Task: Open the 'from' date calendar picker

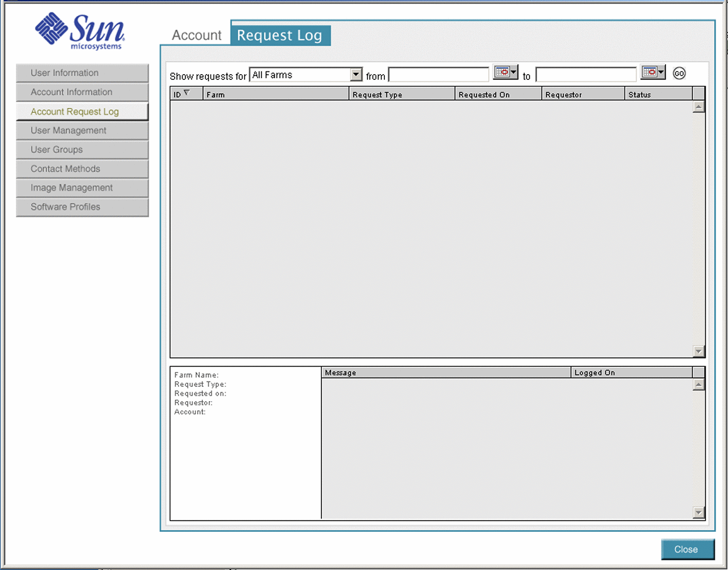Action: tap(505, 73)
